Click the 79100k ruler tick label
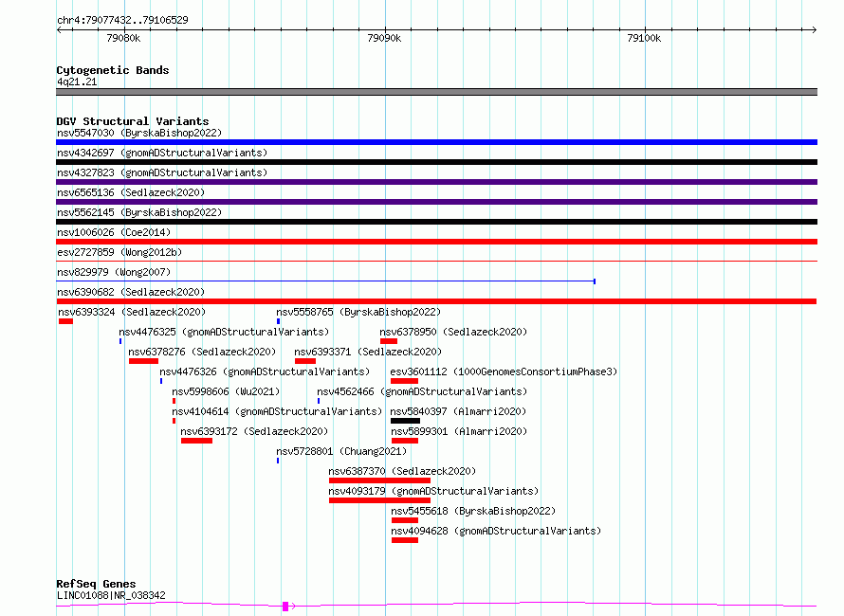Viewport: 844px width, 616px height. point(644,38)
